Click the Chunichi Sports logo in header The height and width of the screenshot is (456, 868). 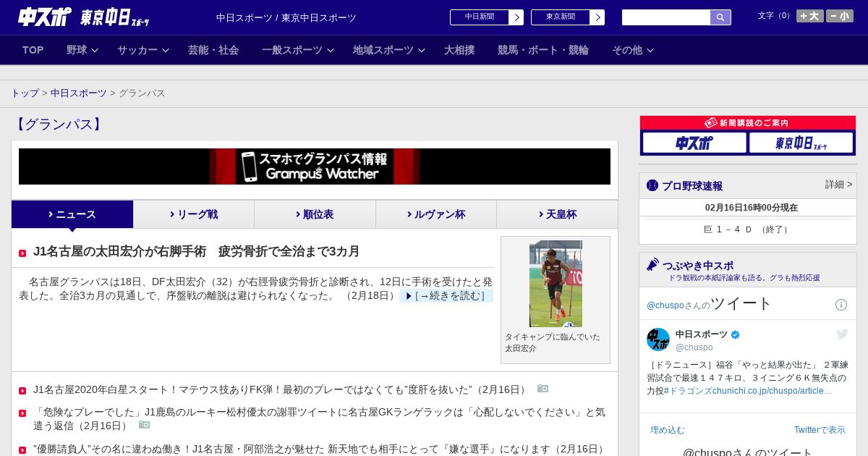tap(45, 17)
